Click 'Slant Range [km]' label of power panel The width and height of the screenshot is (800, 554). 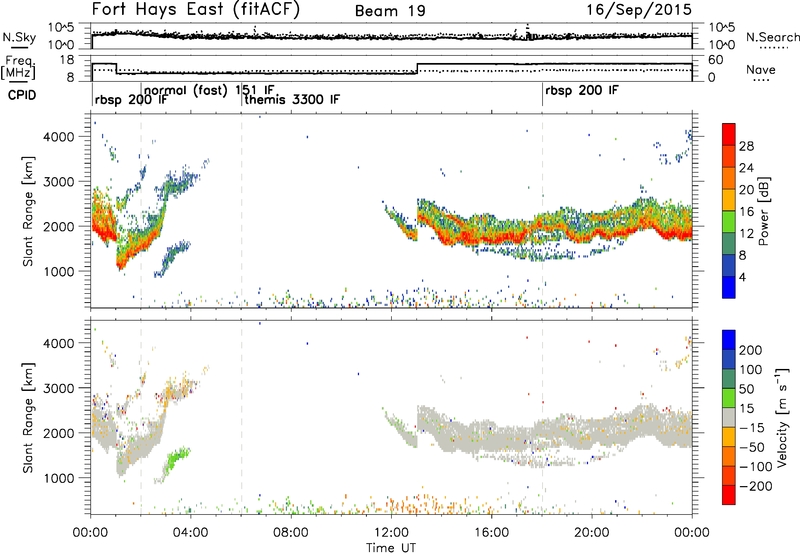pyautogui.click(x=28, y=211)
